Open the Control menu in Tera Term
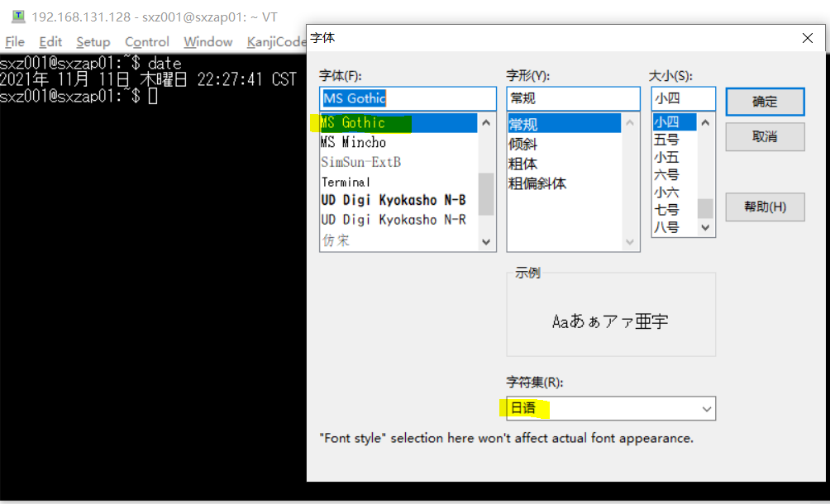830x504 pixels. click(146, 42)
